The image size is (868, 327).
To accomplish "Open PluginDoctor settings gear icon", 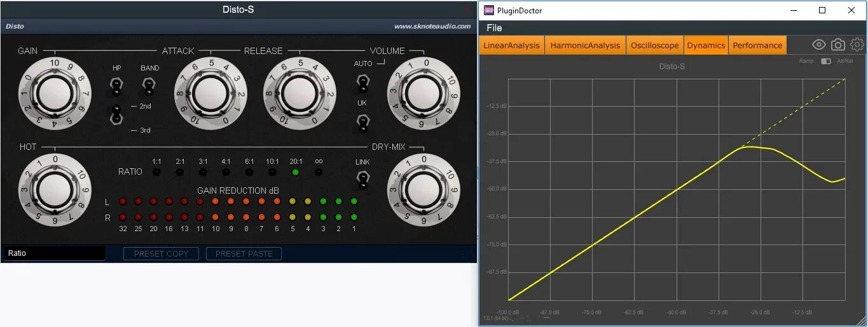I will coord(857,44).
